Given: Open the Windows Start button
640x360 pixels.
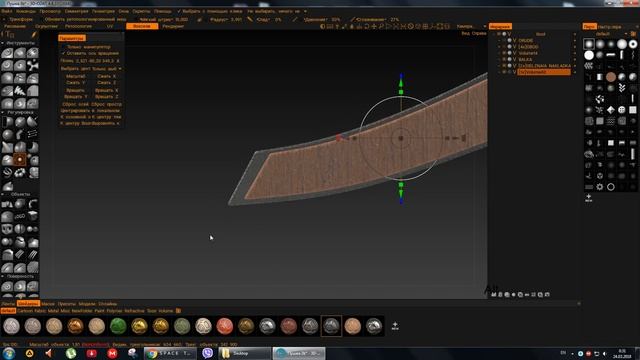Looking at the screenshot, I should coord(9,353).
